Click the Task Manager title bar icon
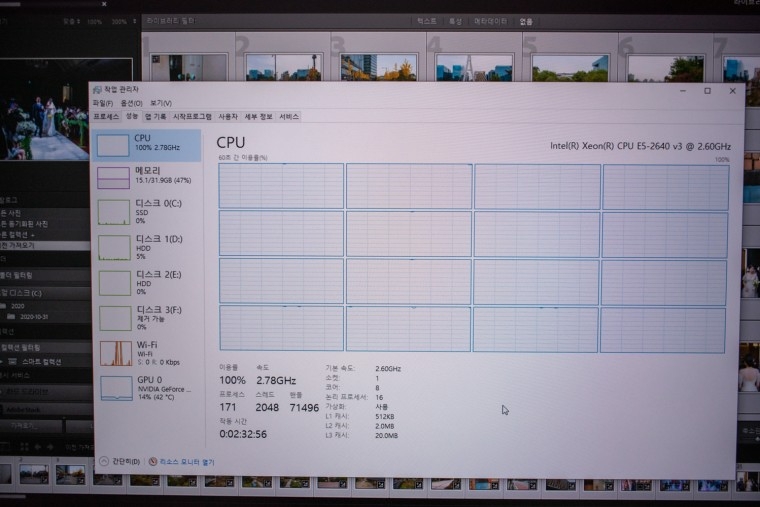The height and width of the screenshot is (507, 760). [x=97, y=90]
